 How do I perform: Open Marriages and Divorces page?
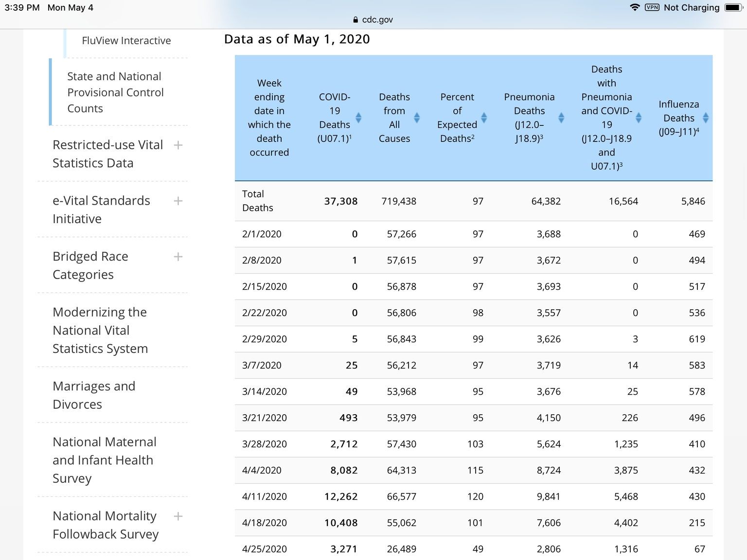pos(94,395)
